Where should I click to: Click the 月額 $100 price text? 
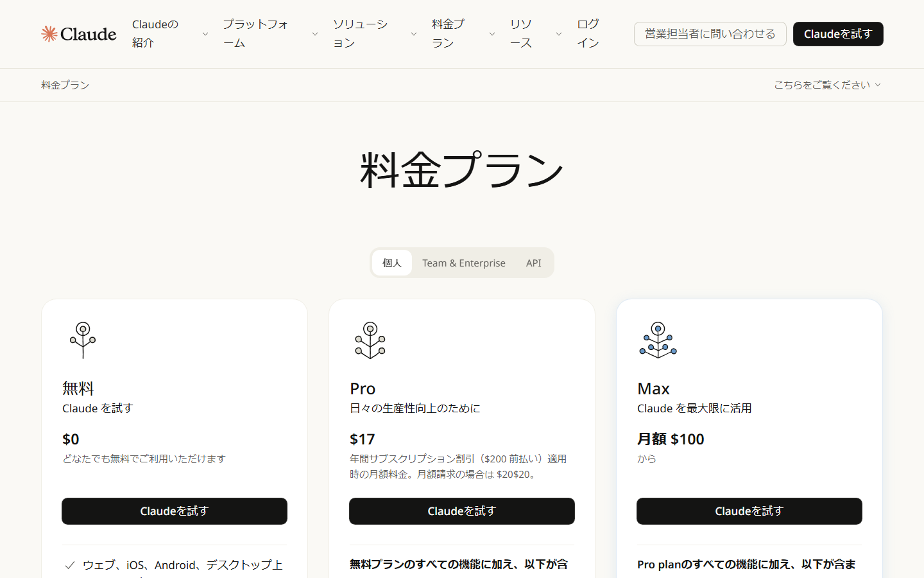(x=671, y=439)
